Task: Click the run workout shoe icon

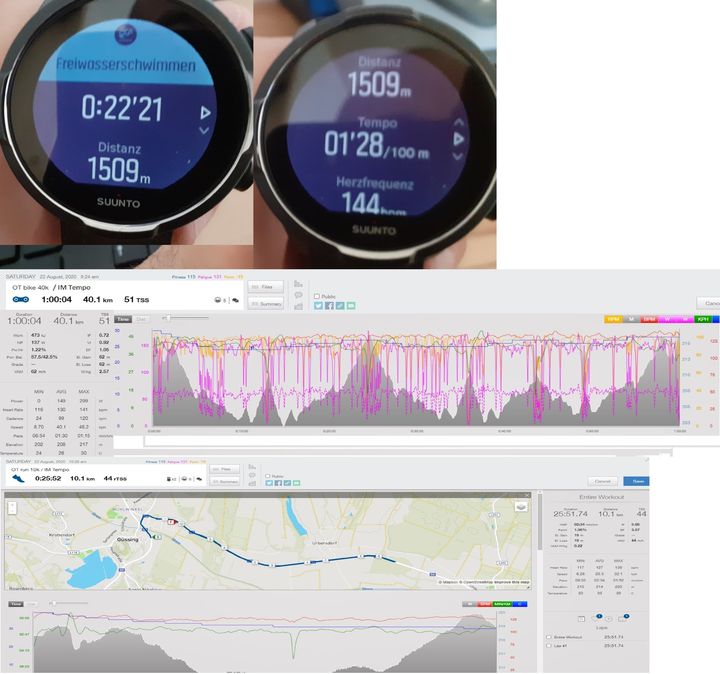Action: (x=18, y=478)
